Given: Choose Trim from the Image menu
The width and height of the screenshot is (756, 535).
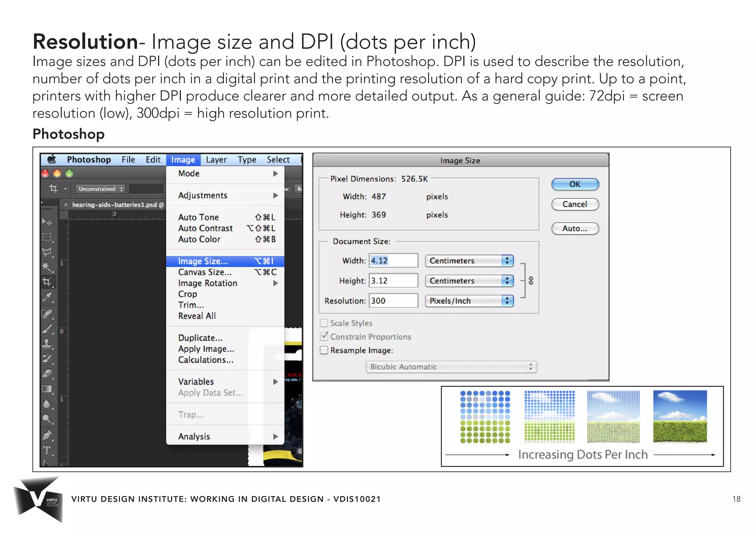Looking at the screenshot, I should pos(225,305).
